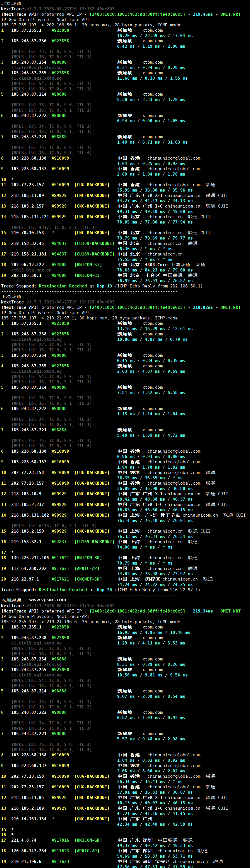This screenshot has height=868, width=250.
Task: Click the '闵行区' location text
Action: [x=152, y=579]
